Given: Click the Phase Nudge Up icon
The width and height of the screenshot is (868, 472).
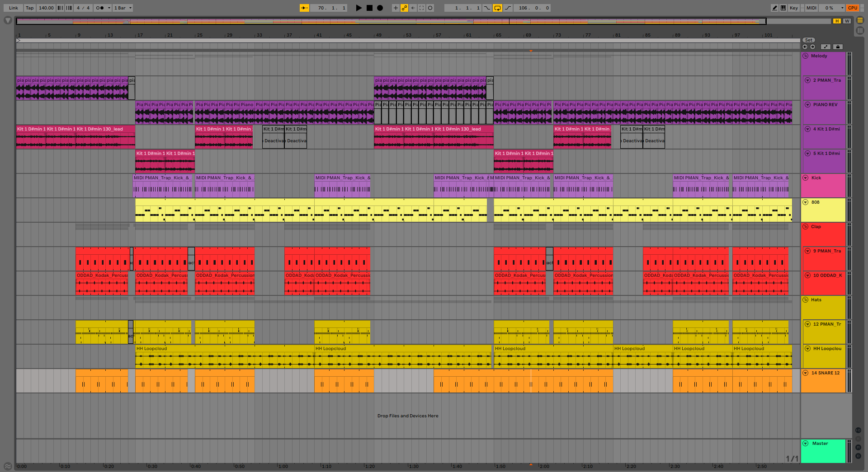Looking at the screenshot, I should click(69, 8).
